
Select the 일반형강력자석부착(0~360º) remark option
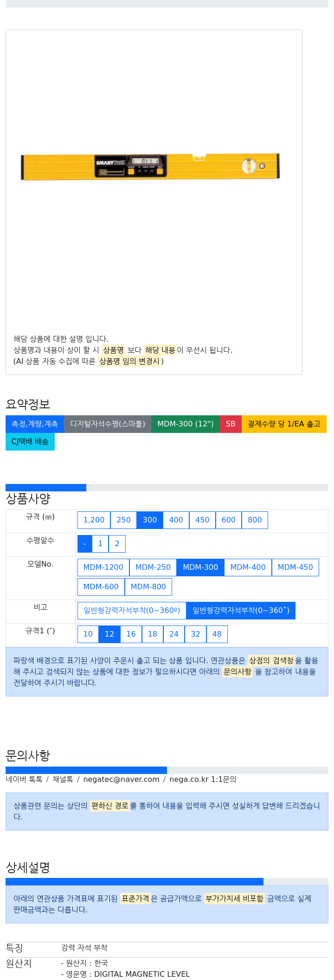click(132, 610)
